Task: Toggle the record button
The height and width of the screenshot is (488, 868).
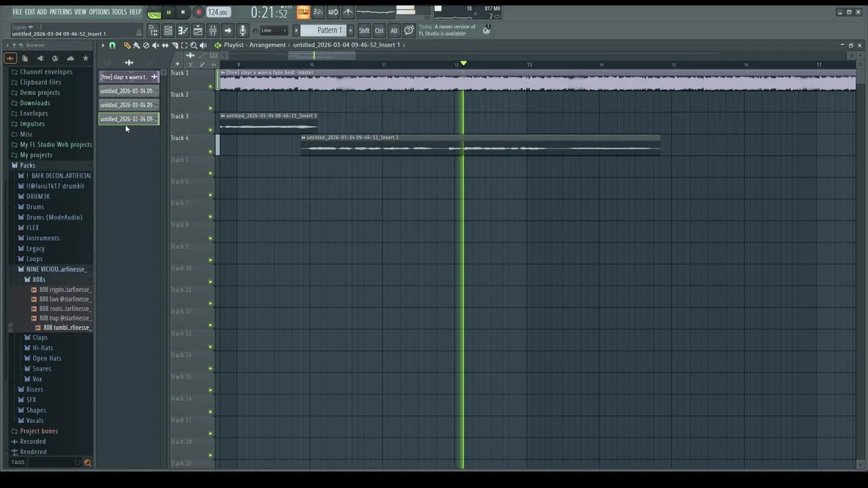Action: (x=199, y=12)
